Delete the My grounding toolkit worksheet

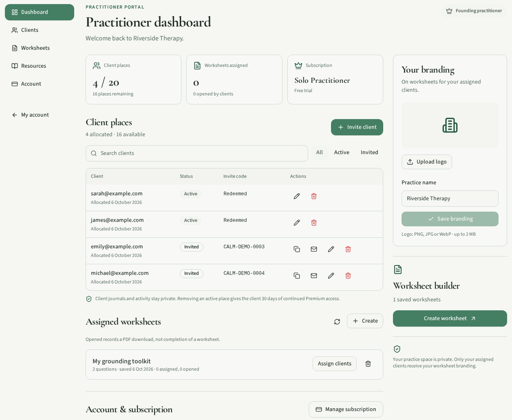click(368, 364)
